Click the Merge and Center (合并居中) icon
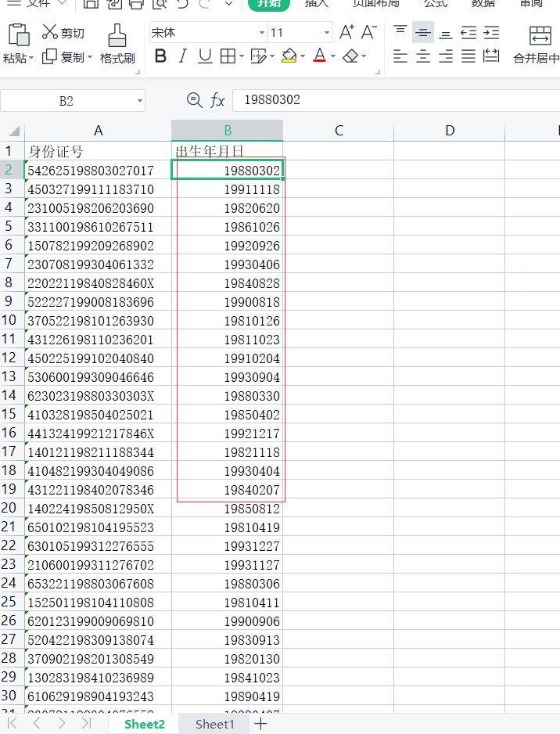This screenshot has height=734, width=560. [540, 36]
